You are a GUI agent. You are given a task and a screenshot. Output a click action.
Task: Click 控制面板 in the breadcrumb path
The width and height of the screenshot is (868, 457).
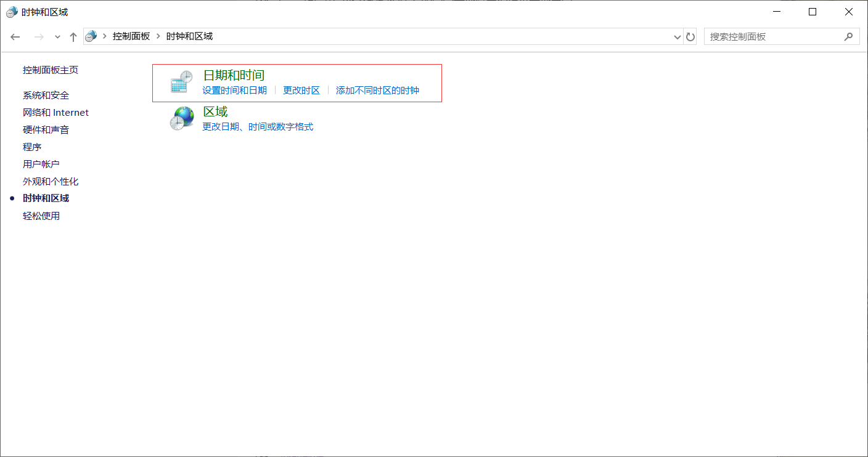point(131,36)
